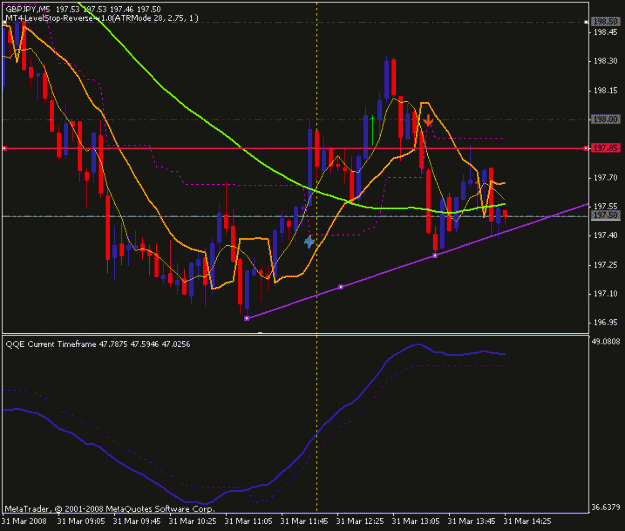
Task: Select the trendline anchor point near 13:05 low
Action: pos(435,255)
